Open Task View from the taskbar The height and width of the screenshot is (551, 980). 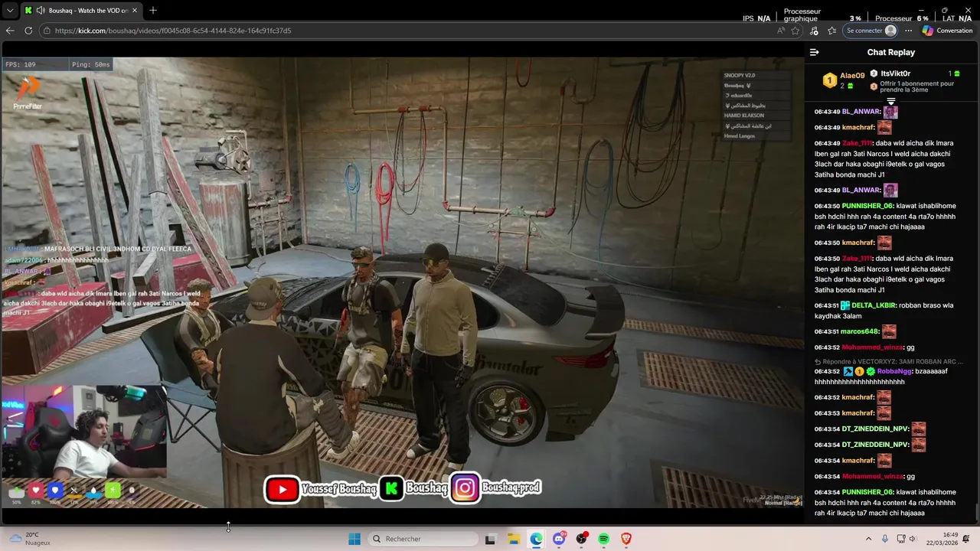coord(490,539)
